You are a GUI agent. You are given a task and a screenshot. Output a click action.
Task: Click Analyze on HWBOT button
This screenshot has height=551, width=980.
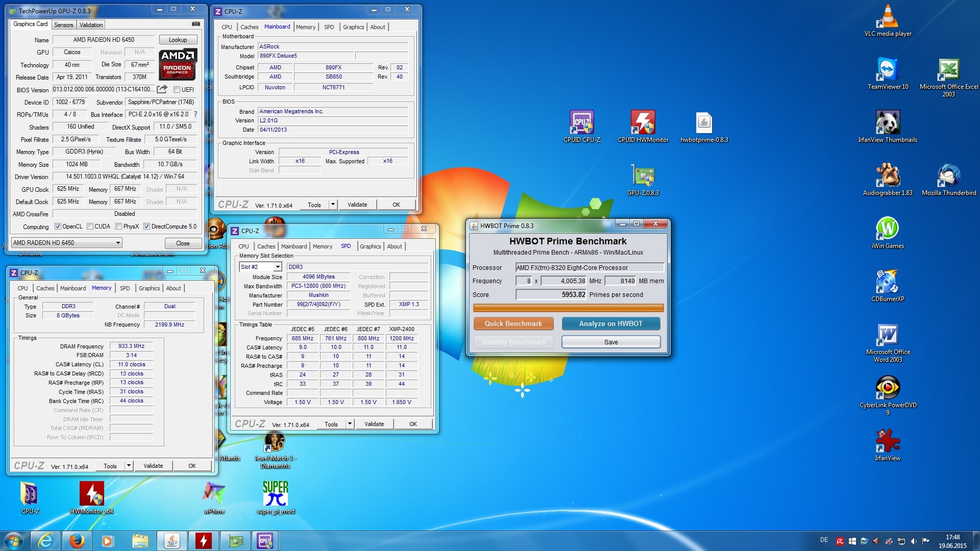[611, 323]
